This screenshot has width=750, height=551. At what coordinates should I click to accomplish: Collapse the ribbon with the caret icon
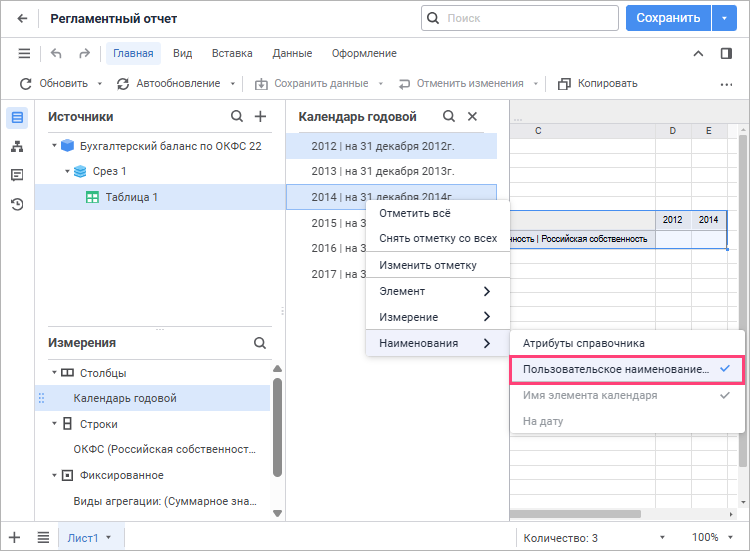pos(698,54)
